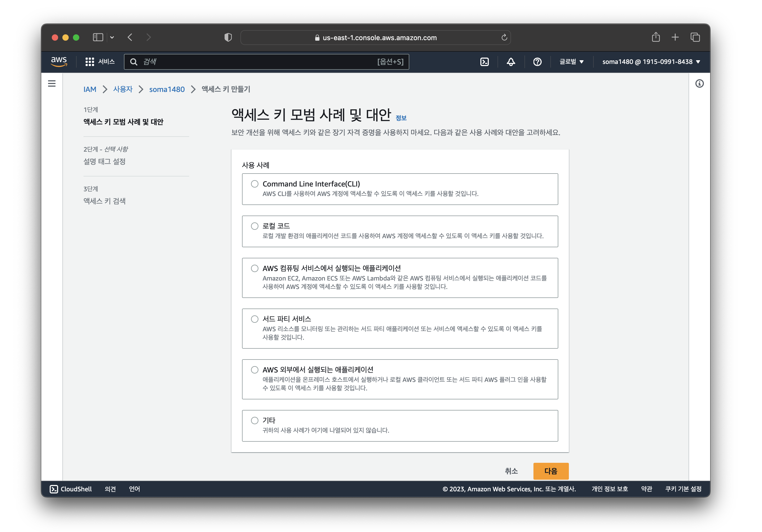This screenshot has height=532, width=762.
Task: Expand Safari sidebar chevron dropdown
Action: (112, 38)
